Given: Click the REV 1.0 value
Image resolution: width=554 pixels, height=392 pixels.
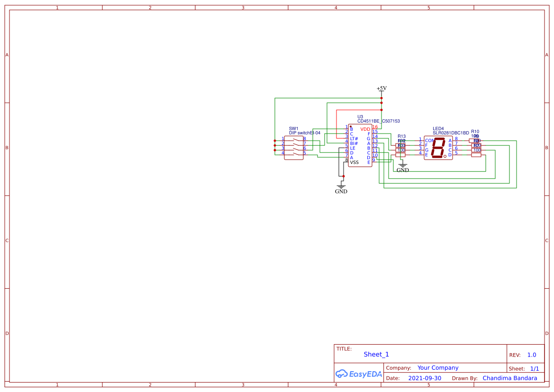Looking at the screenshot, I should tap(531, 355).
